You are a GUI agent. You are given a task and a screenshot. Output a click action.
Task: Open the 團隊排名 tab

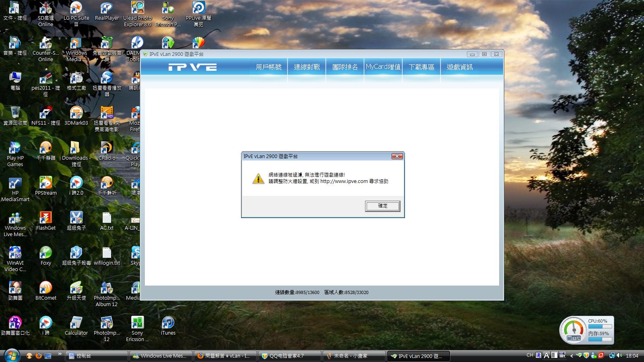point(345,67)
